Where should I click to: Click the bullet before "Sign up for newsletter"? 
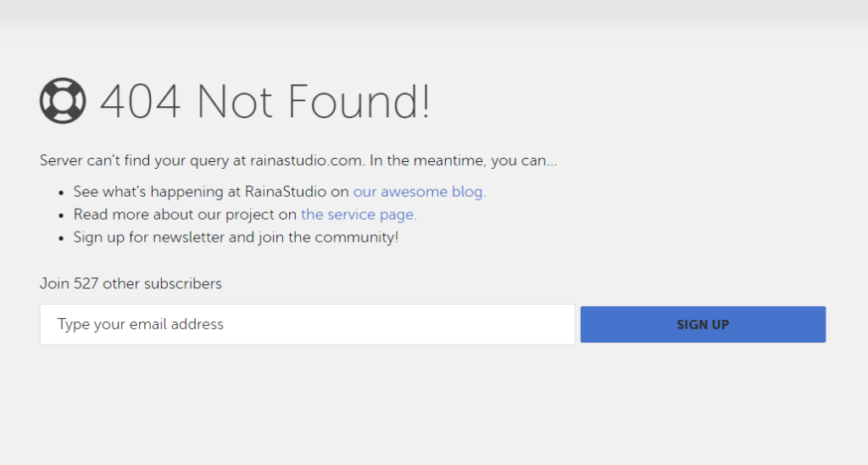(61, 238)
